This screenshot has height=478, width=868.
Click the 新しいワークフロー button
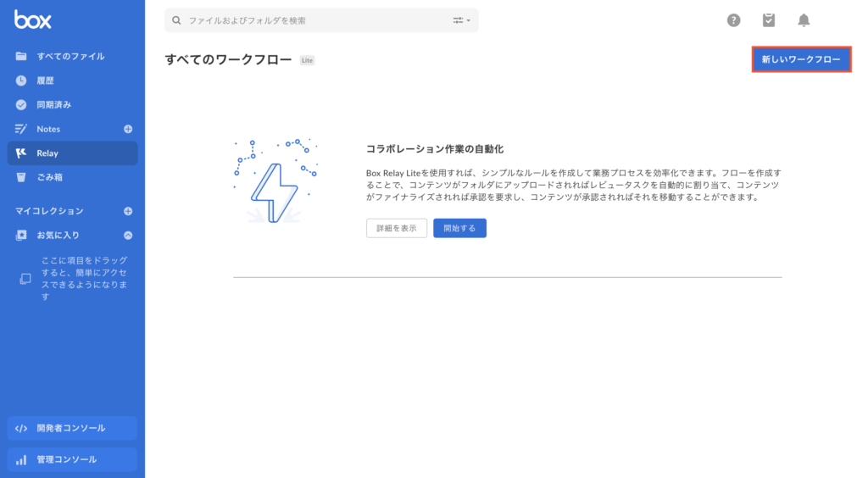(x=801, y=59)
